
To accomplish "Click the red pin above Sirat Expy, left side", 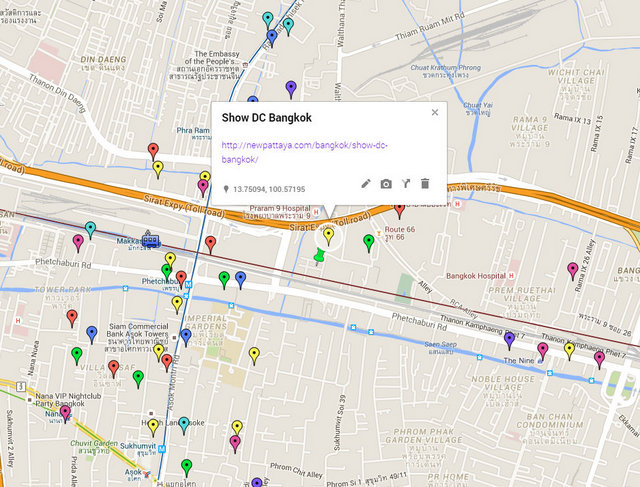I will coord(153,151).
